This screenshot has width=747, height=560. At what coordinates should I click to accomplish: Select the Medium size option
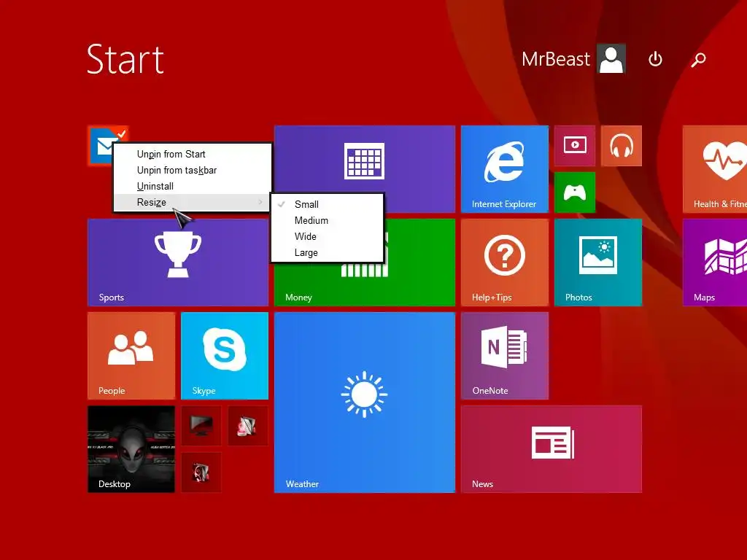tap(328, 220)
